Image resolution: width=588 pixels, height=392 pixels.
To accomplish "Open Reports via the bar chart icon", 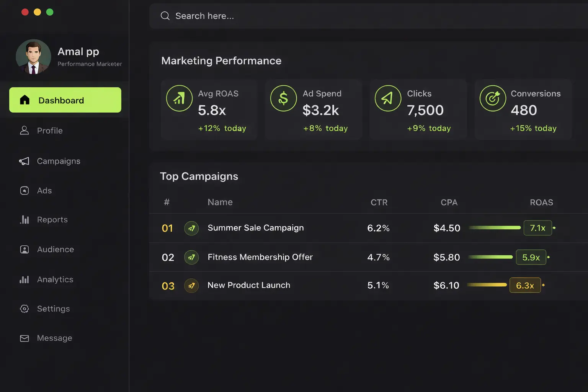I will pos(24,219).
